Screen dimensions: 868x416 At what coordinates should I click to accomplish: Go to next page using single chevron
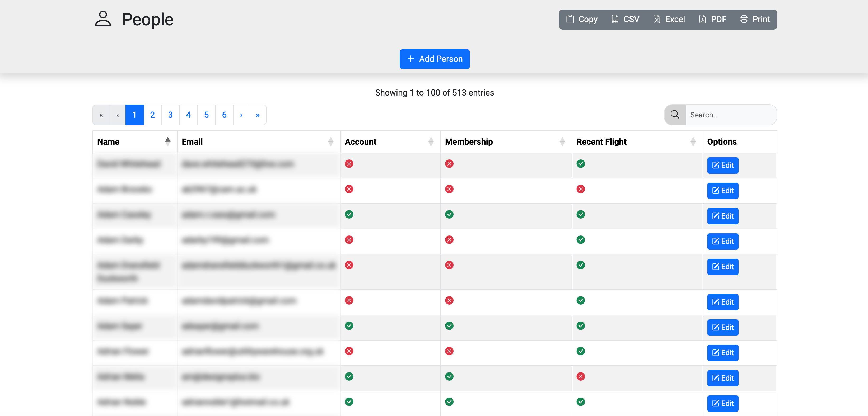(241, 115)
